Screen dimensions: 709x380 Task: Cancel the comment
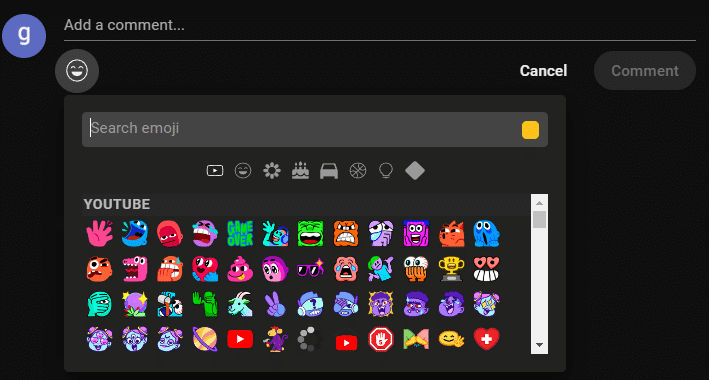(x=543, y=71)
